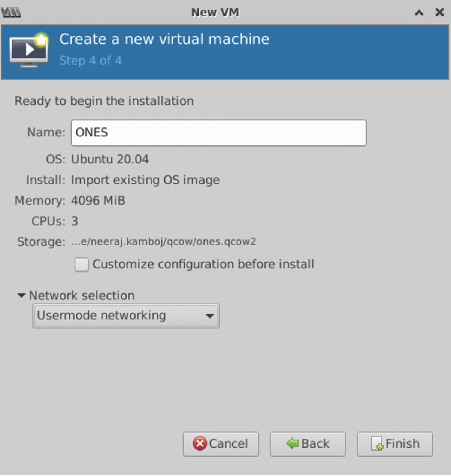
Task: Click the Step 4 of 4 subtitle
Action: pos(90,60)
